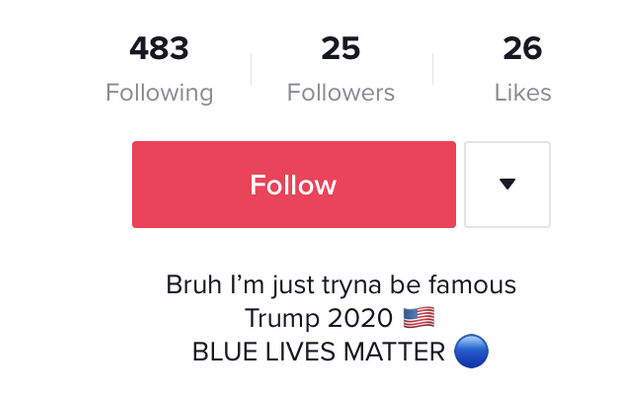Select the Followers label

pyautogui.click(x=341, y=93)
